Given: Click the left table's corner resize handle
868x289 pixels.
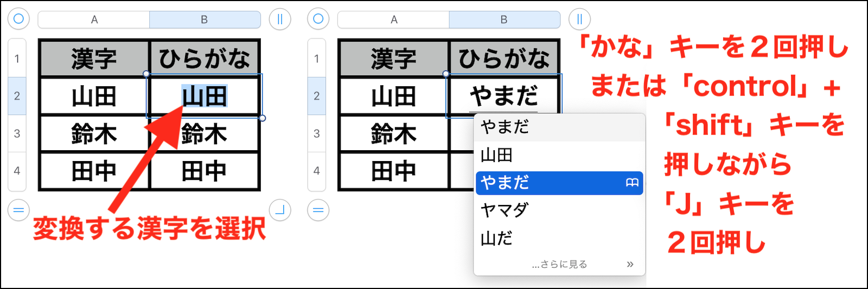Looking at the screenshot, I should pyautogui.click(x=280, y=210).
